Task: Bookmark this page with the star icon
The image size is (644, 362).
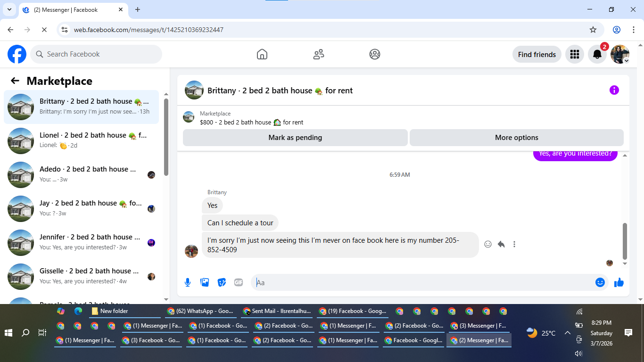Action: pos(593,30)
